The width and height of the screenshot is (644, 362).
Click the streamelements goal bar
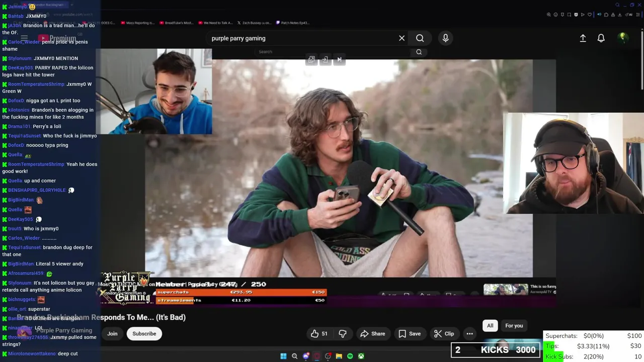240,300
